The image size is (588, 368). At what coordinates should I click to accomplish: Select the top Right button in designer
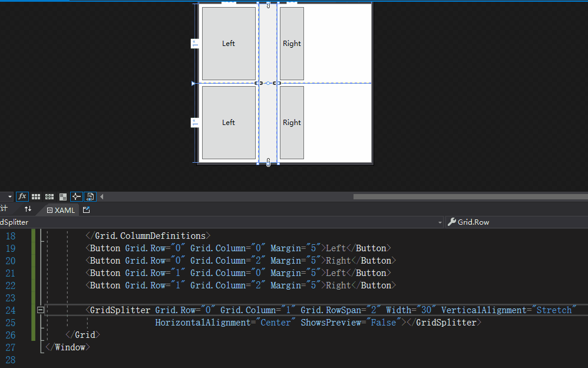pyautogui.click(x=292, y=44)
